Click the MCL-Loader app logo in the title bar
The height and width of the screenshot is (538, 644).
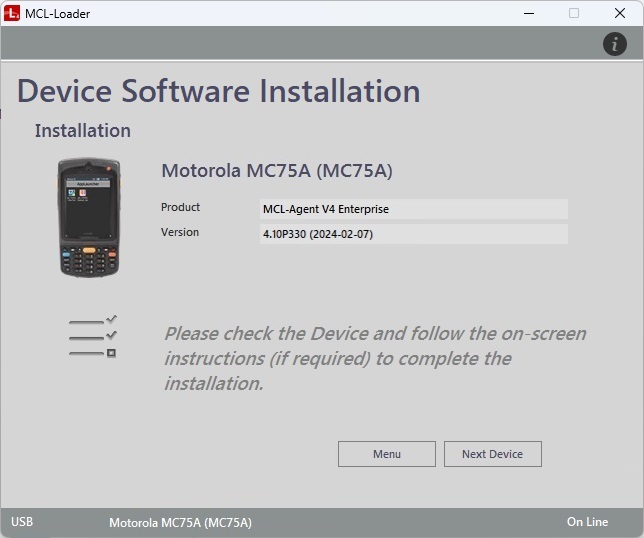[12, 13]
